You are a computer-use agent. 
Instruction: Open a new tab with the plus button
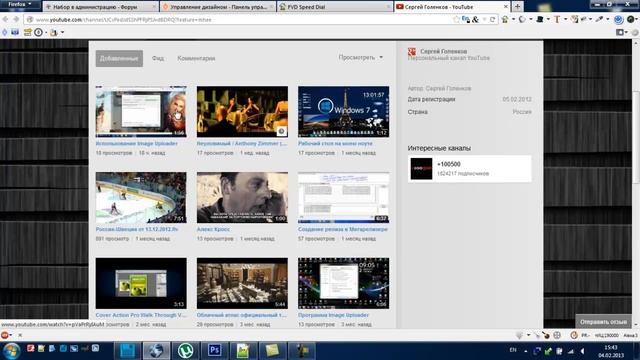517,7
